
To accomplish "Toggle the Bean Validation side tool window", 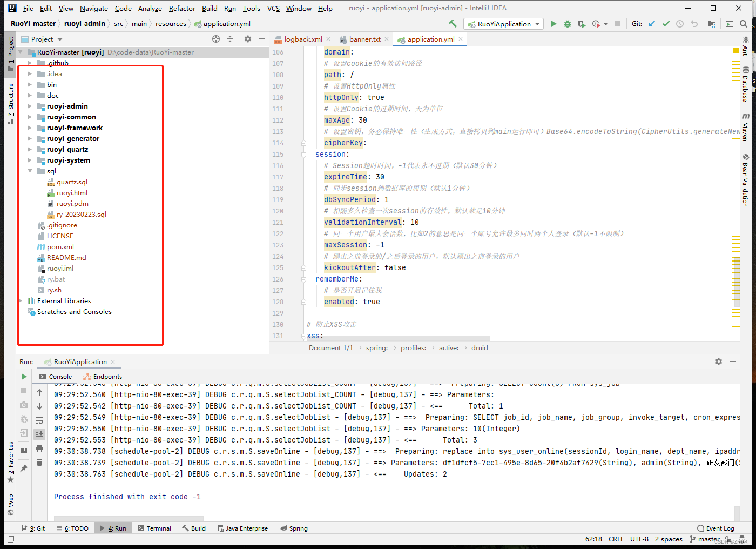I will [x=746, y=180].
